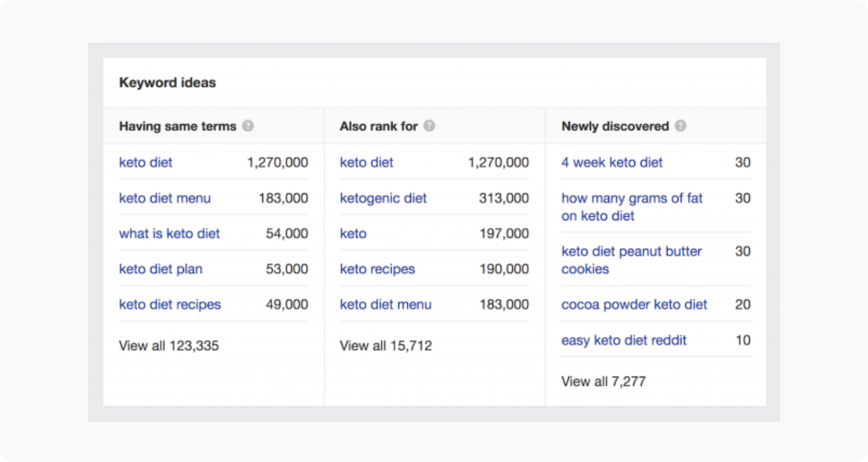868x462 pixels.
Task: Click the 'ketogenic diet' keyword link
Action: tap(383, 198)
